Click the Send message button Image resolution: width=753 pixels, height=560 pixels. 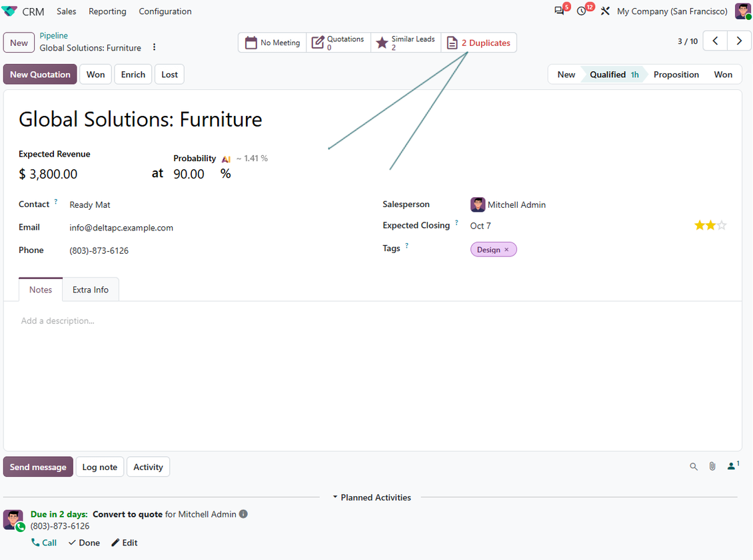38,467
